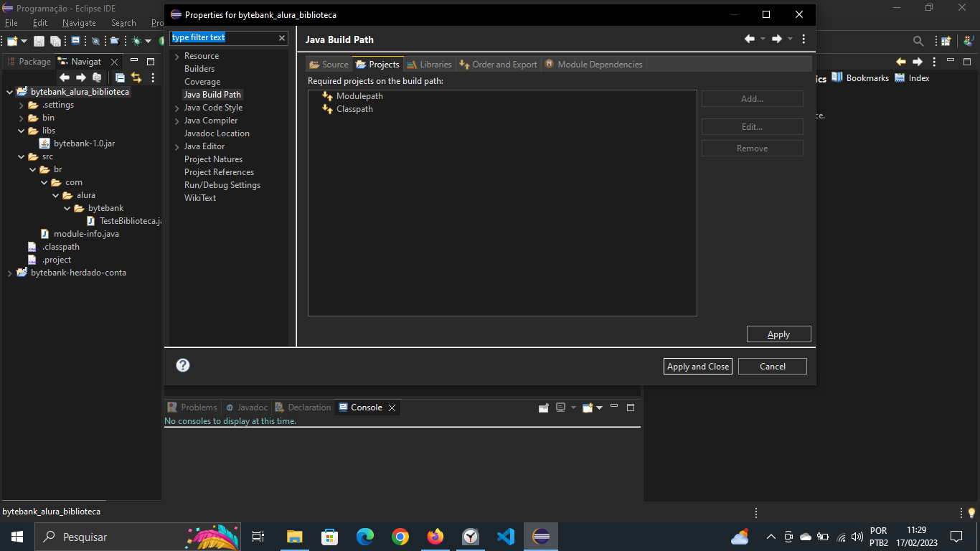Select Javadoc Location entry

point(217,133)
